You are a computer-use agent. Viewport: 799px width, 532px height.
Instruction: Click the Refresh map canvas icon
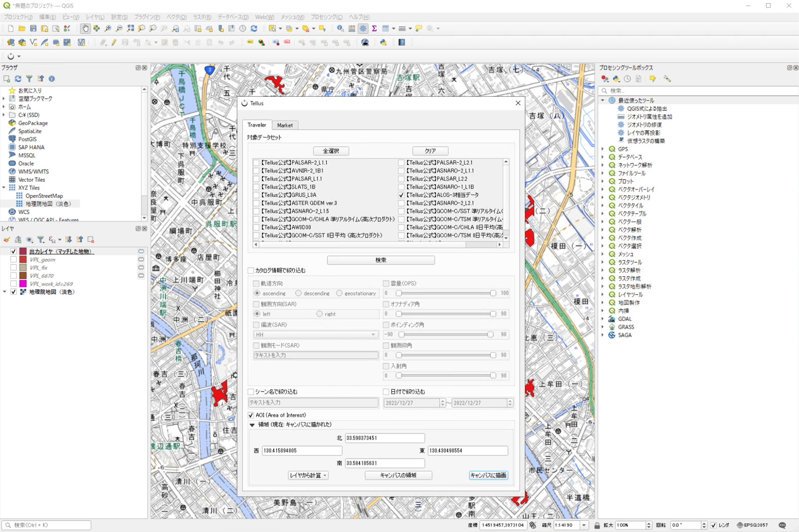click(254, 28)
